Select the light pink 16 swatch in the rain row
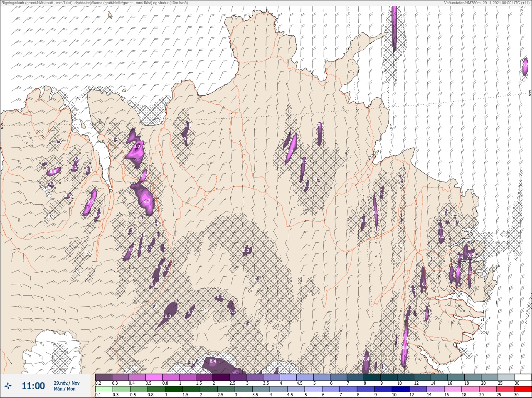The height and width of the screenshot is (398, 532). 453,389
